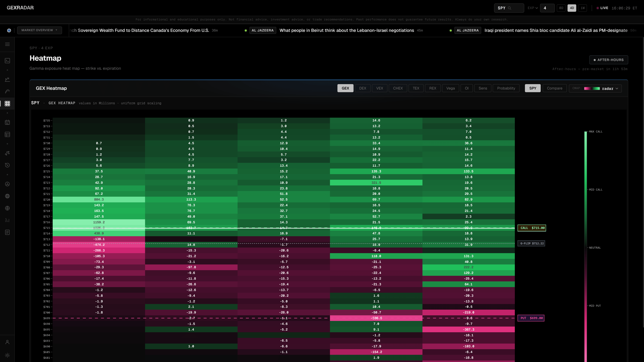Switch to the OI tab
Screen dimensions: 644x362
(466, 88)
